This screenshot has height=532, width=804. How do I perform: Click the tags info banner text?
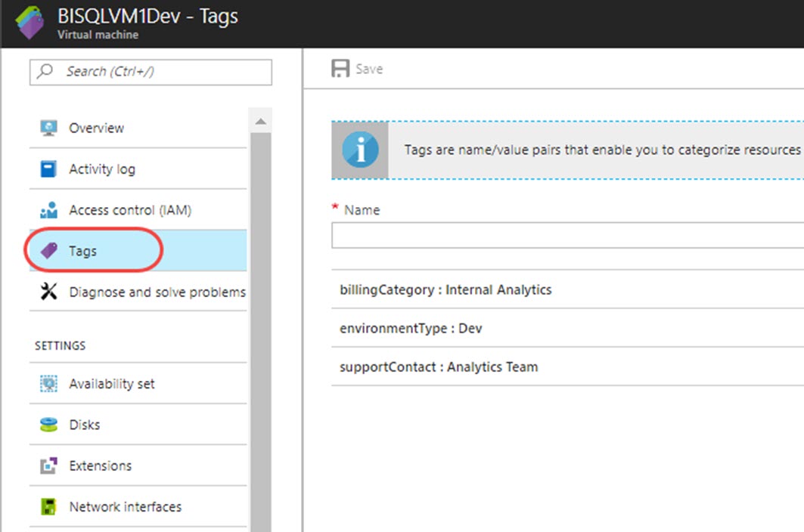[x=604, y=150]
